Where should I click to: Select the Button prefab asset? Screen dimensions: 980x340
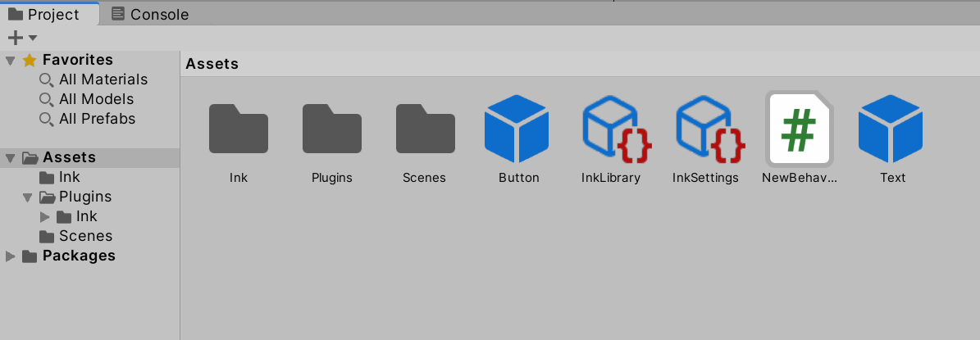point(517,129)
